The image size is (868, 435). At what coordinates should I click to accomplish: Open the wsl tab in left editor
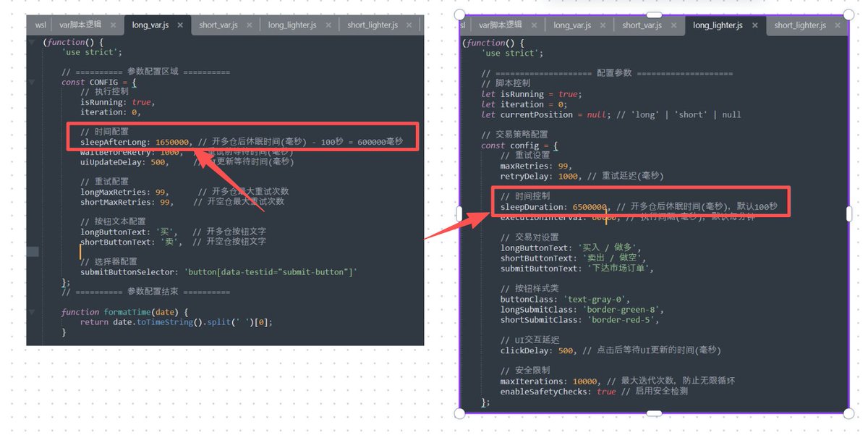point(41,25)
